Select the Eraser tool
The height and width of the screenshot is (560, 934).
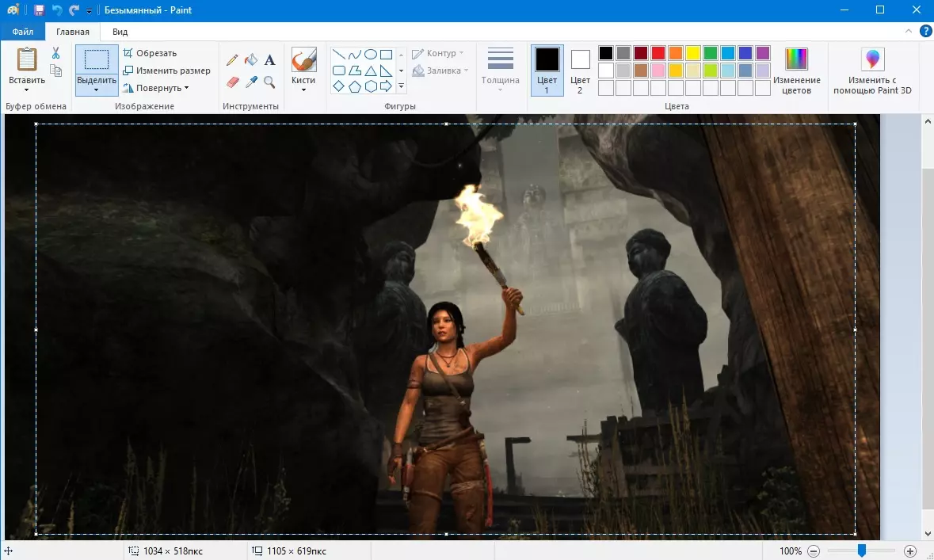232,82
